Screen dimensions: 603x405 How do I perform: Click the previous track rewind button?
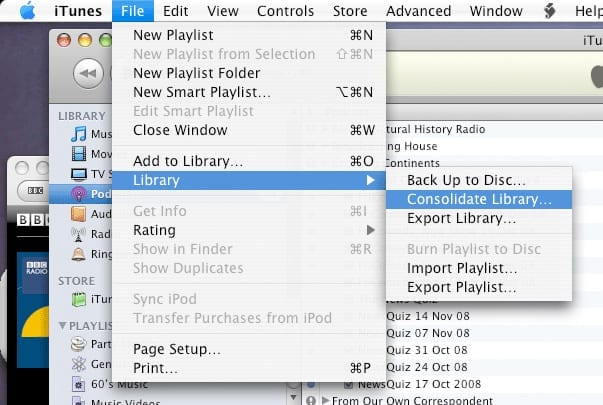(x=88, y=73)
